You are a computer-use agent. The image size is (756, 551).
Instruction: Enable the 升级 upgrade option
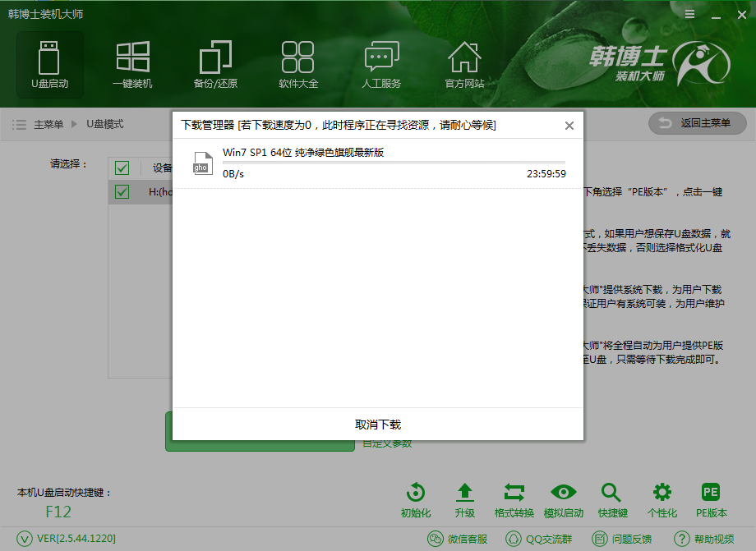pyautogui.click(x=464, y=498)
